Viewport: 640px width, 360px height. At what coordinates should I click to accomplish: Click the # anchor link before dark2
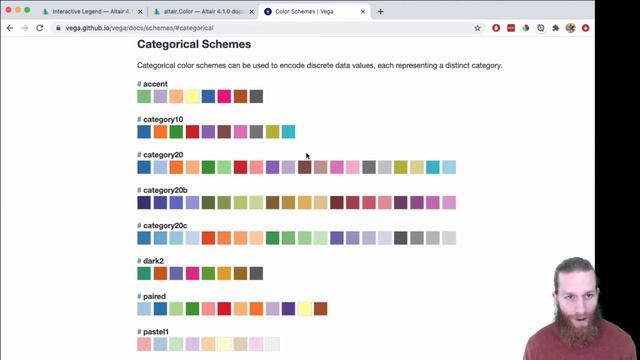tap(139, 261)
